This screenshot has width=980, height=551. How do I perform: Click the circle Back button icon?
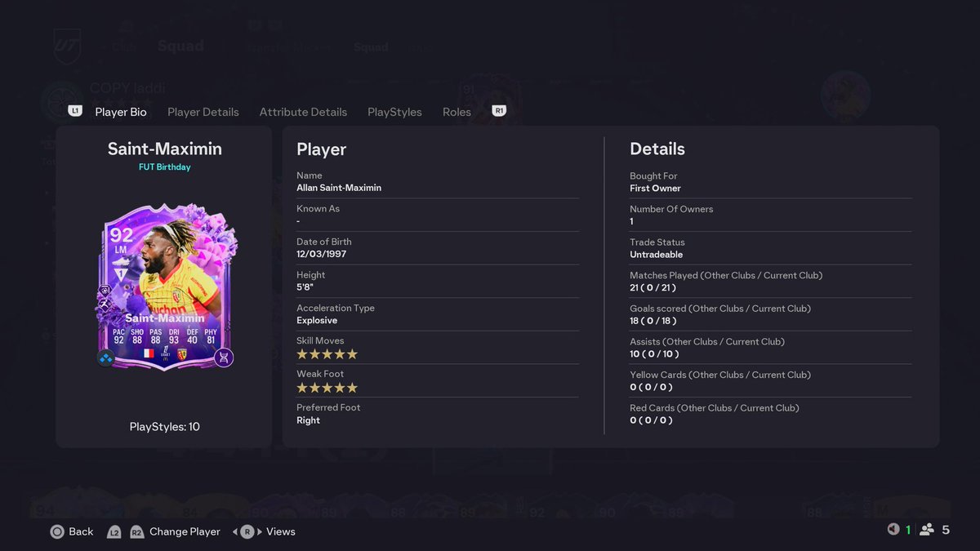point(57,531)
